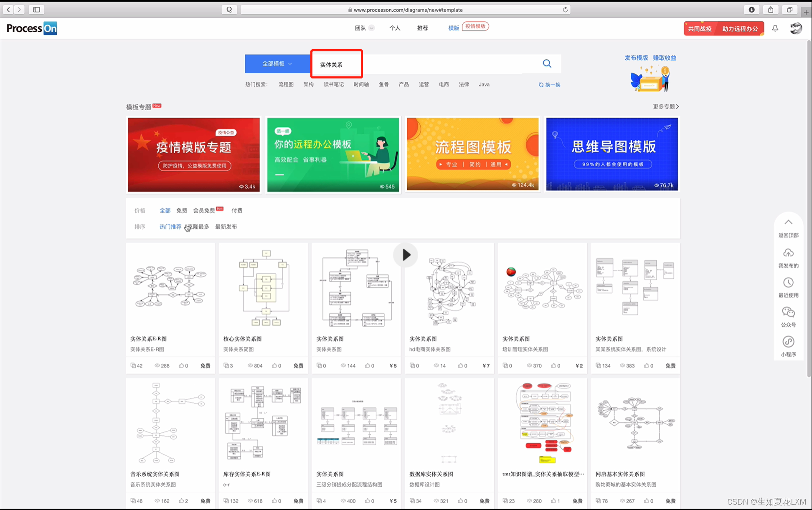Click the 换一换 refresh icon
Screen dimensions: 812x510
[541, 85]
